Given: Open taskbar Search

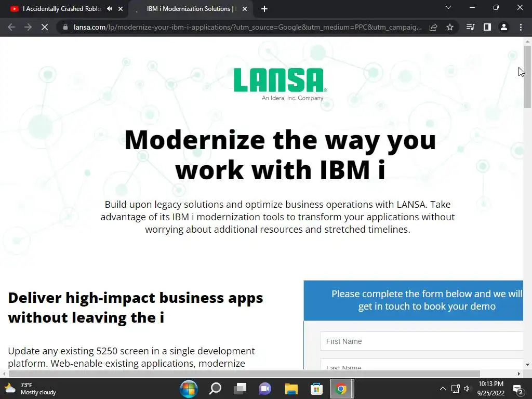Looking at the screenshot, I should click(215, 389).
